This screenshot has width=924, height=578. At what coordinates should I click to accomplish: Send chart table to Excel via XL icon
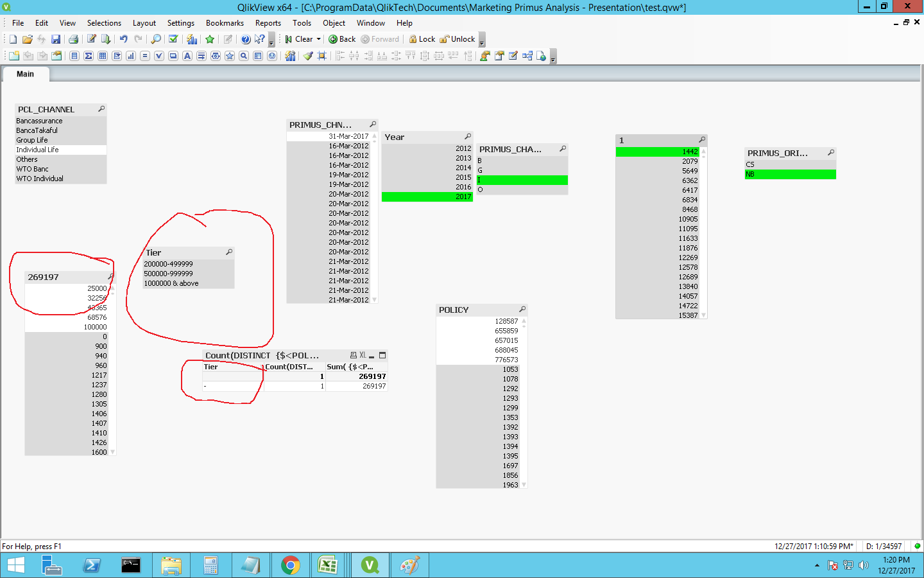[x=363, y=355]
